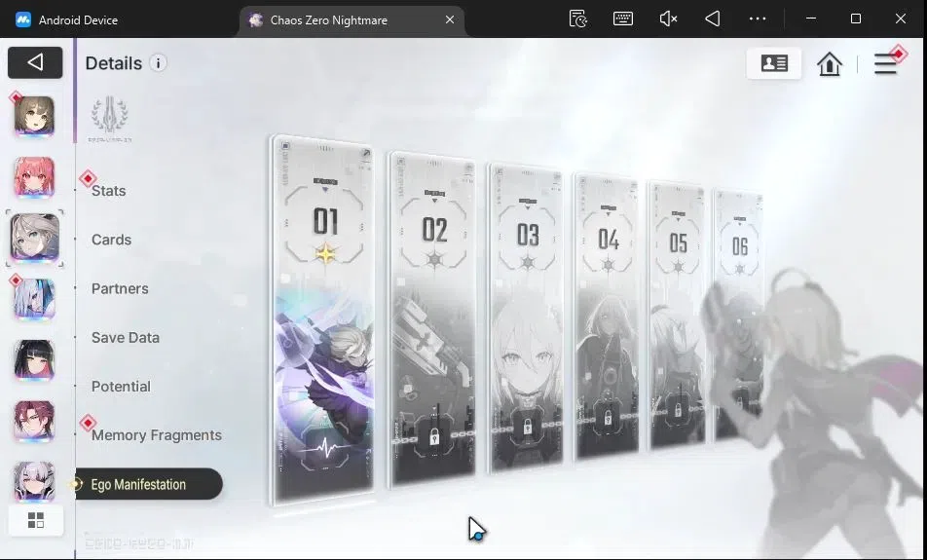927x560 pixels.
Task: Select locked Ego Manifestation panel 05
Action: 677,316
